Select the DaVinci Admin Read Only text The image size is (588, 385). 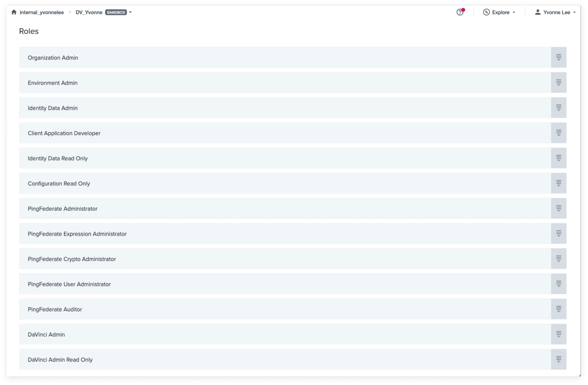(60, 360)
